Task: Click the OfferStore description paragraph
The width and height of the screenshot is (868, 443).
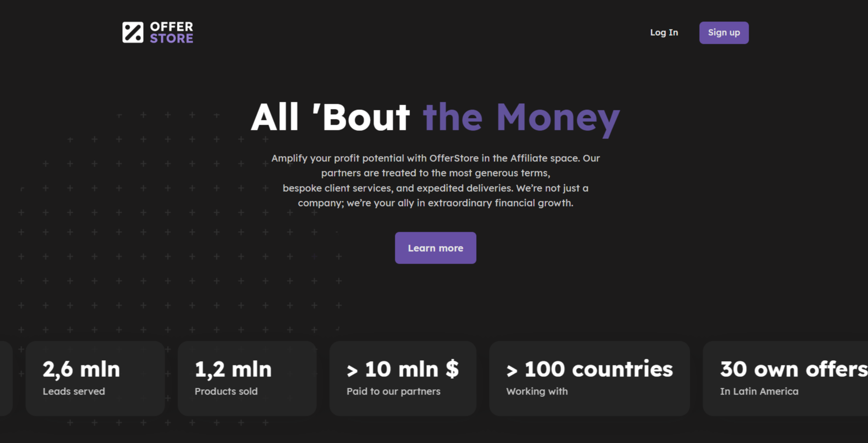Action: coord(435,180)
